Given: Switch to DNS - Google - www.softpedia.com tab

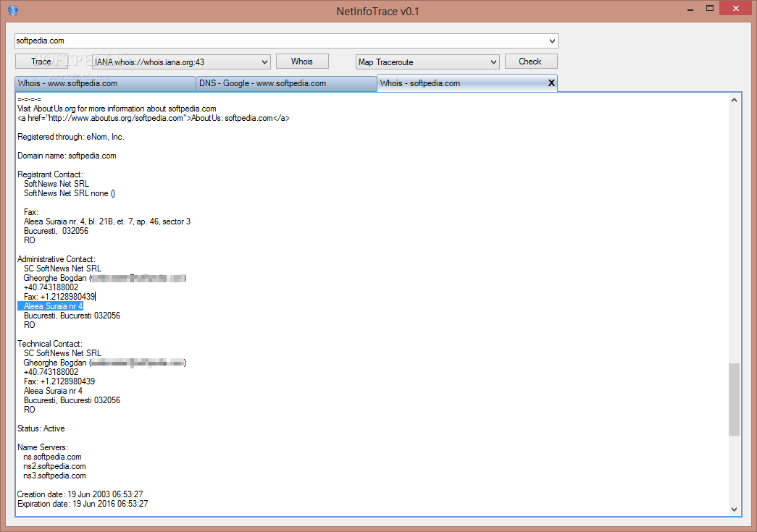Looking at the screenshot, I should (286, 83).
